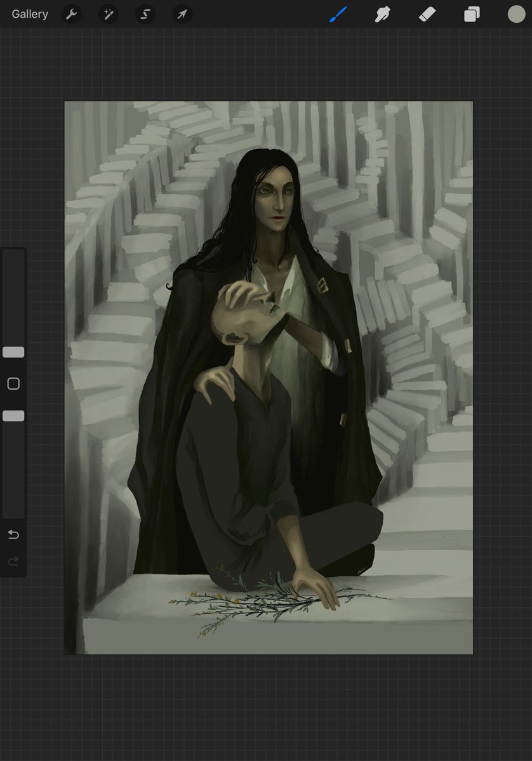Undo the last action
The image size is (532, 761).
13,534
